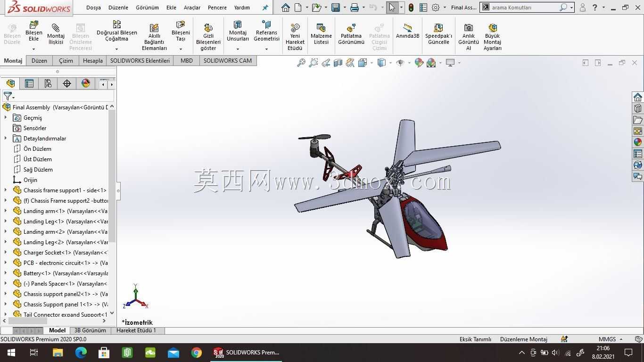Open Montaj Unsurları tool
Image resolution: width=644 pixels, height=362 pixels.
point(238,31)
